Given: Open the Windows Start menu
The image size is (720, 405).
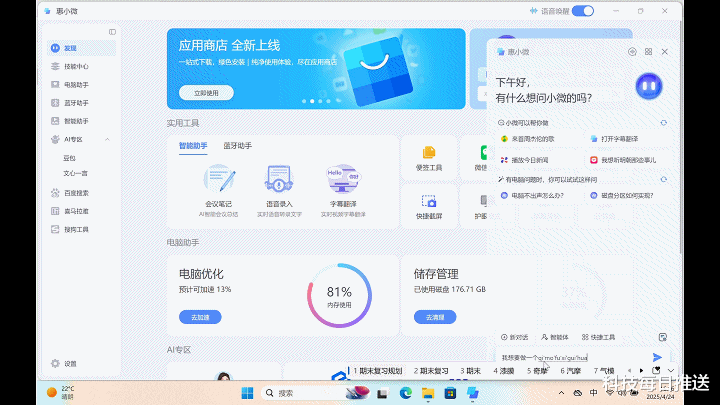Looking at the screenshot, I should (x=247, y=393).
